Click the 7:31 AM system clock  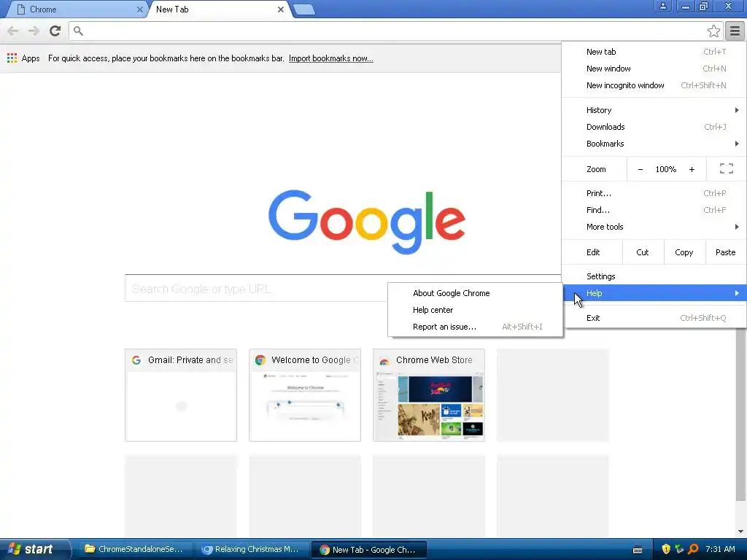(720, 549)
